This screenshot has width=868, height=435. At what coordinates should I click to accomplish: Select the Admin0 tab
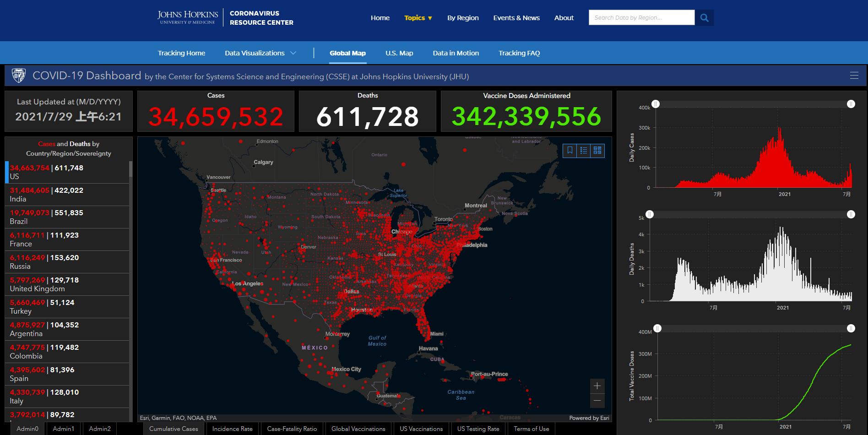(27, 429)
